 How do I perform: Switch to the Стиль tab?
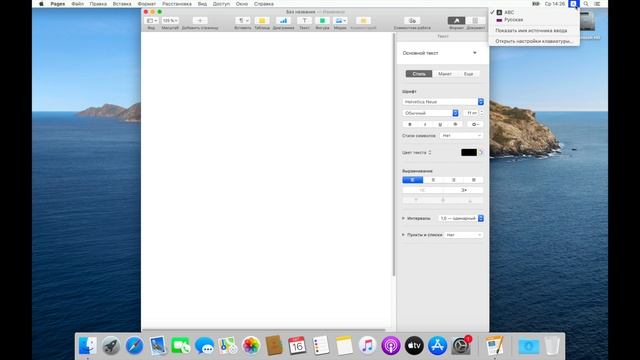(x=419, y=74)
